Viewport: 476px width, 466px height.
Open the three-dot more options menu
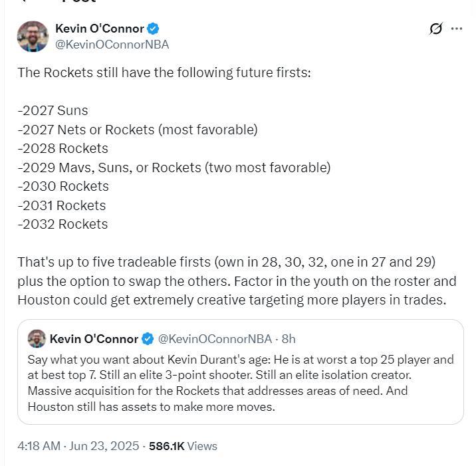(457, 29)
